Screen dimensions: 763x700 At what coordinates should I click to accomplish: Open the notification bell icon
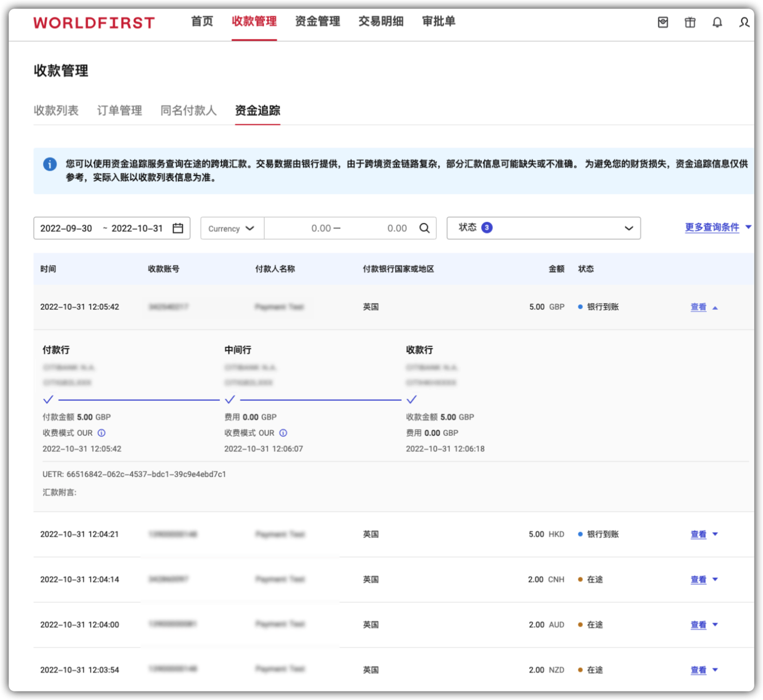(717, 22)
